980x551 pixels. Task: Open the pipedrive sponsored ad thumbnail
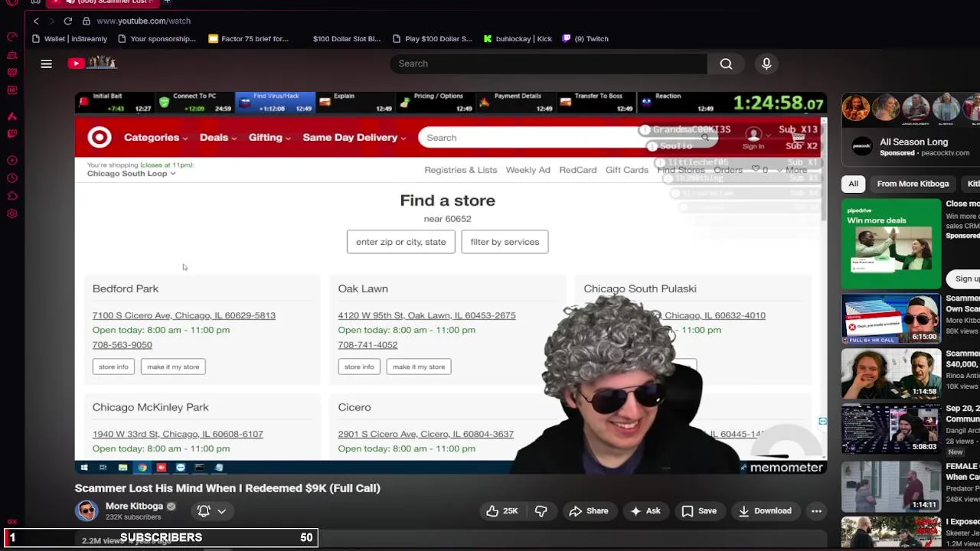coord(891,243)
